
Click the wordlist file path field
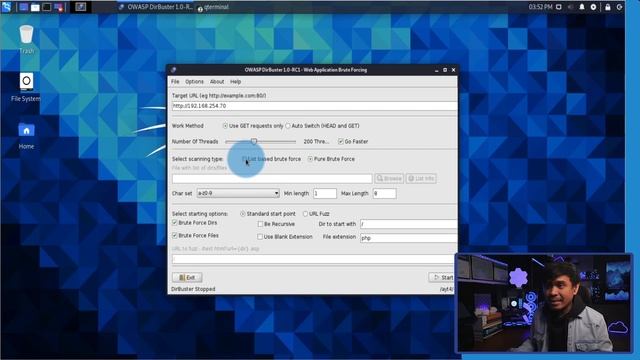coord(272,178)
